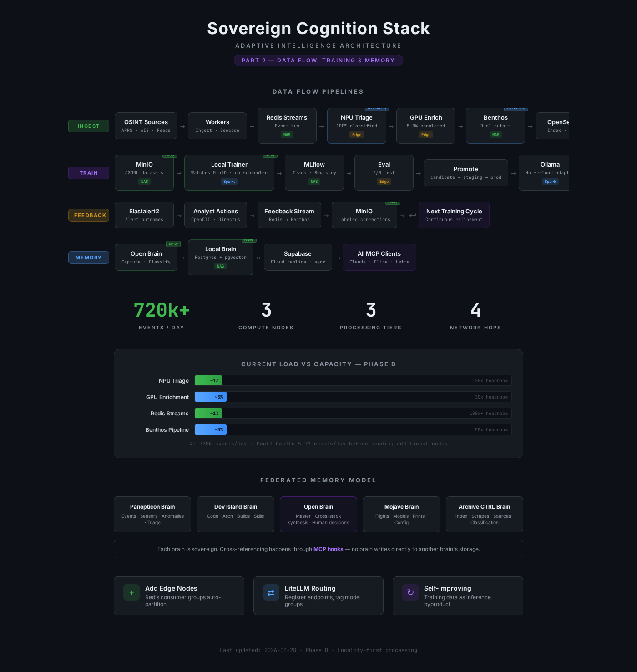
Task: Click the Next Training Cycle node
Action: (454, 215)
